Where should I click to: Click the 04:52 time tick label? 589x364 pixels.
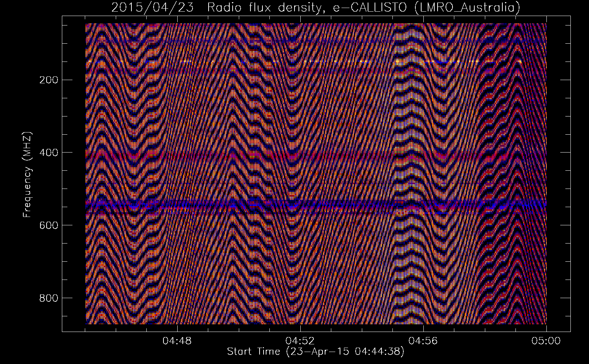click(x=300, y=341)
